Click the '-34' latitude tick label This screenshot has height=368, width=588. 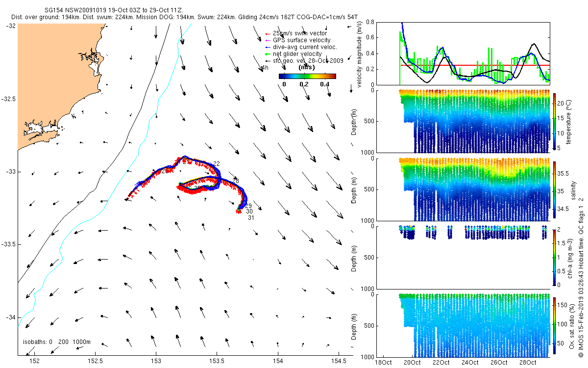point(11,317)
